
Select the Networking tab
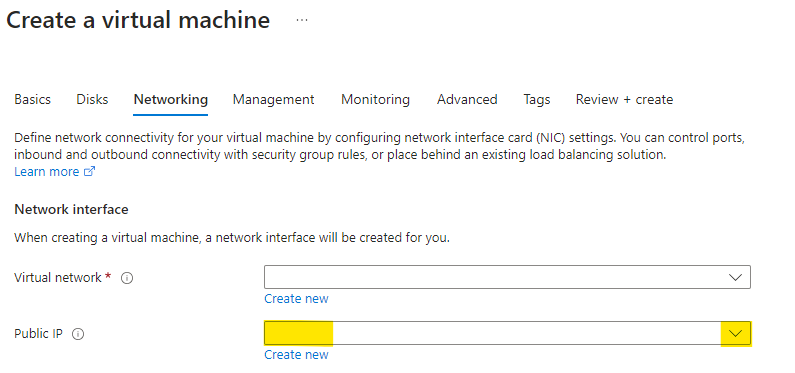170,99
